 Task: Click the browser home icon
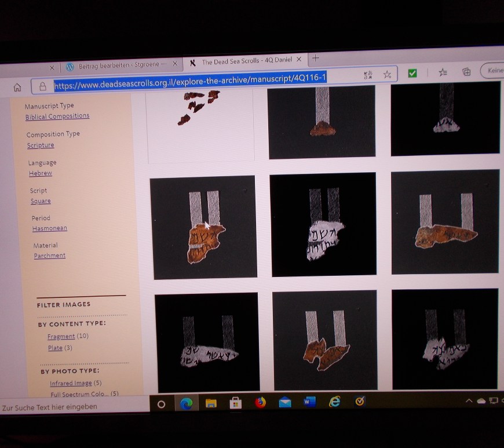(x=17, y=88)
